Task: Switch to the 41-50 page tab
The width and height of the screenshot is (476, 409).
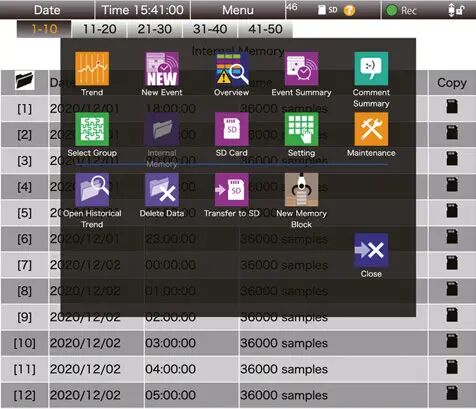Action: (x=265, y=29)
